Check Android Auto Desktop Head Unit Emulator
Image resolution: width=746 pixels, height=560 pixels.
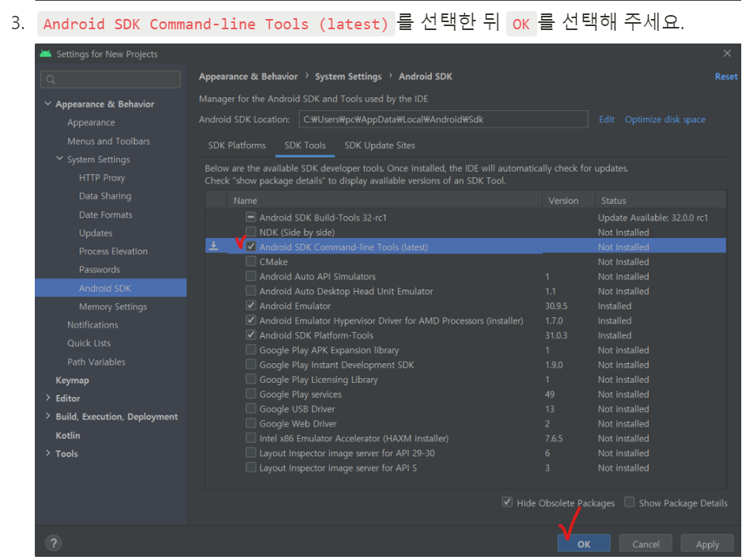point(251,291)
